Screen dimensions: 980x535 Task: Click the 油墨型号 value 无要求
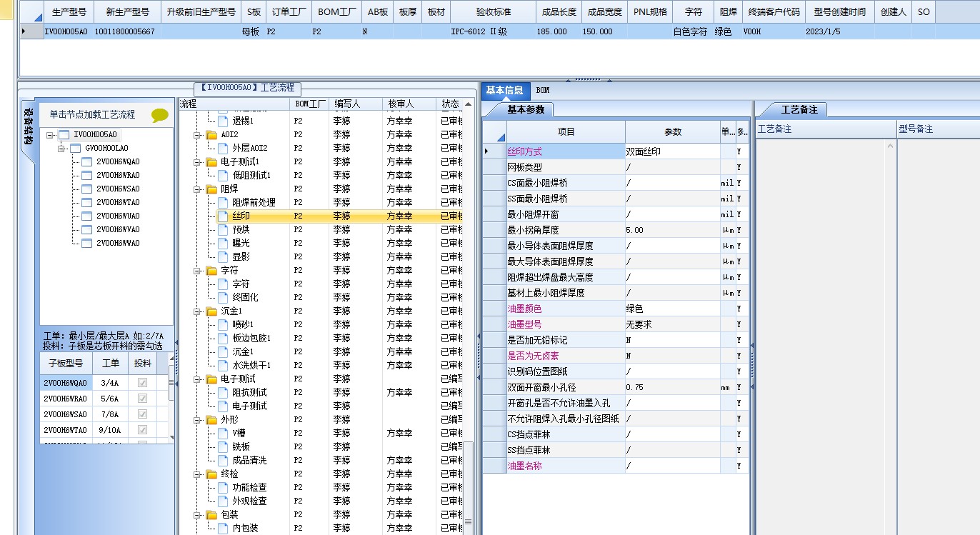(672, 324)
